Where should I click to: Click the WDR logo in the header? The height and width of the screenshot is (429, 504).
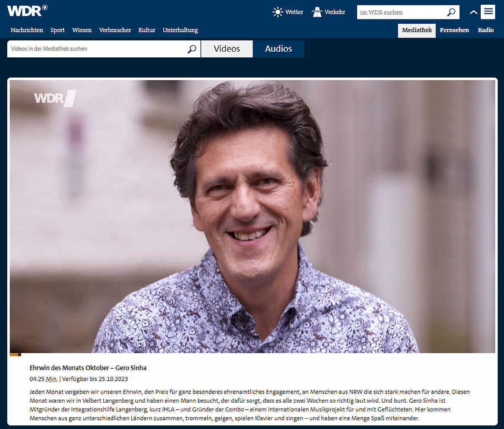point(27,11)
